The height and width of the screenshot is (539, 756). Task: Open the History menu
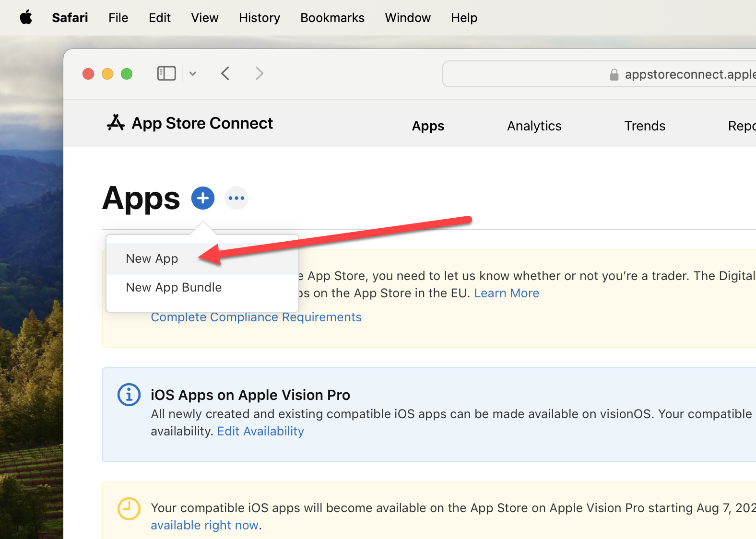click(x=260, y=18)
